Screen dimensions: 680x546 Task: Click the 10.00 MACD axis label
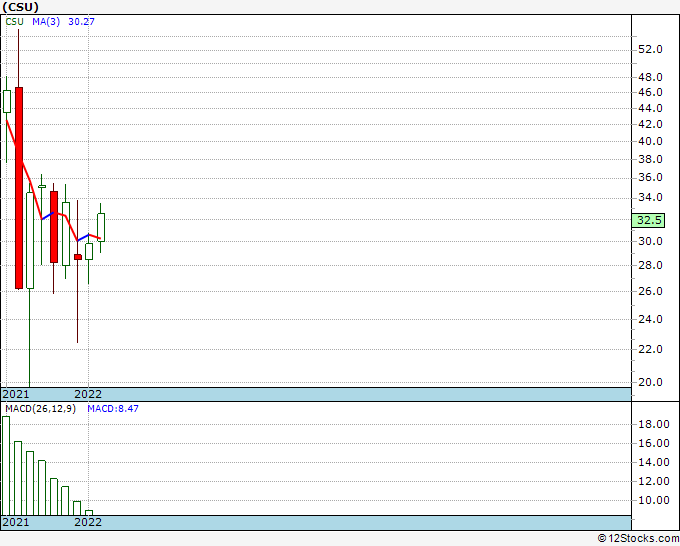654,500
